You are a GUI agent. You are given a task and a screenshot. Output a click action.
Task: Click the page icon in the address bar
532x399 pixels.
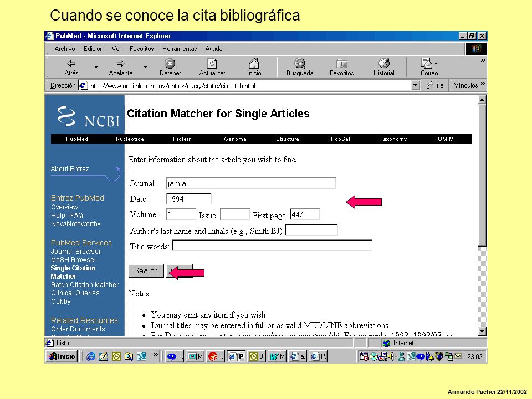point(84,85)
